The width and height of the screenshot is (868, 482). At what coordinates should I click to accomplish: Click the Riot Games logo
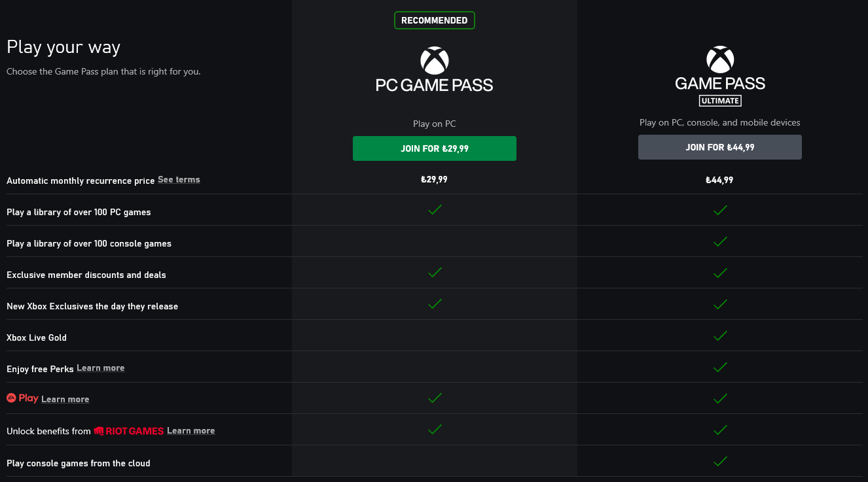(x=129, y=431)
